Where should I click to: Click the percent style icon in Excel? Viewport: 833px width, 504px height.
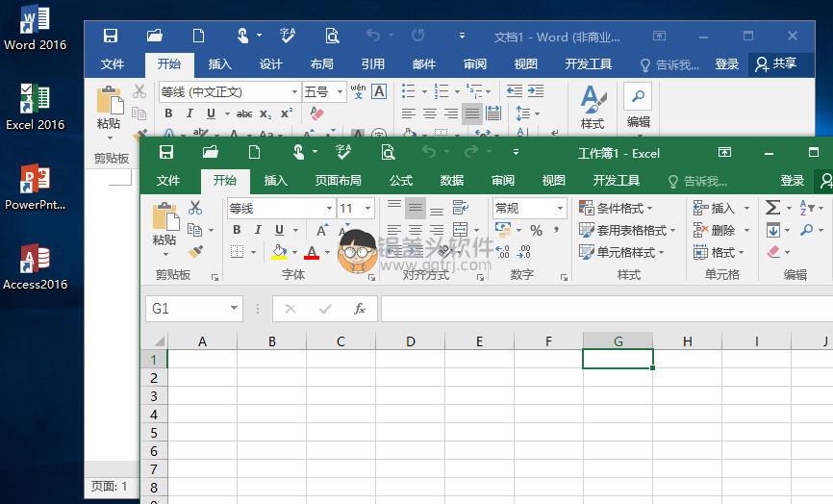536,231
